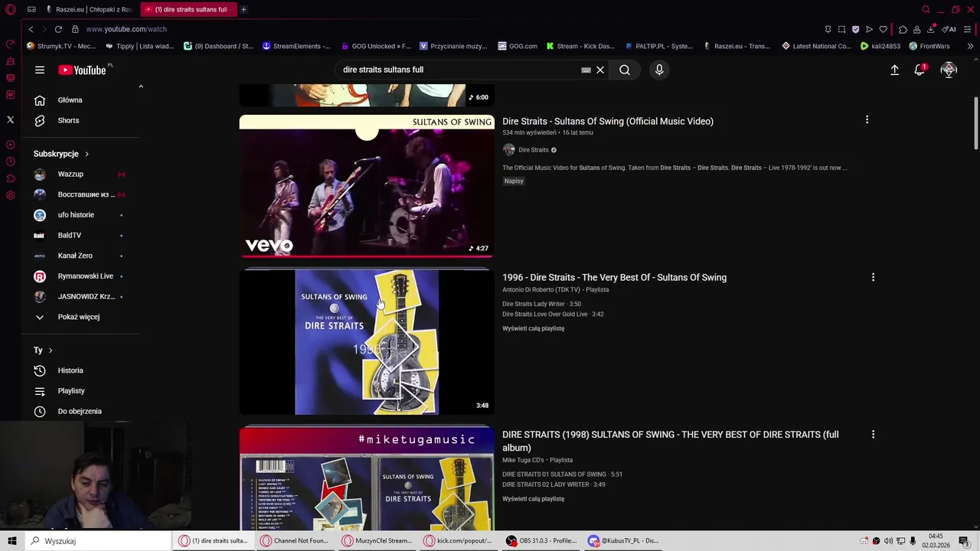Reload the page in Opera
Image resolution: width=980 pixels, height=551 pixels.
coord(58,29)
